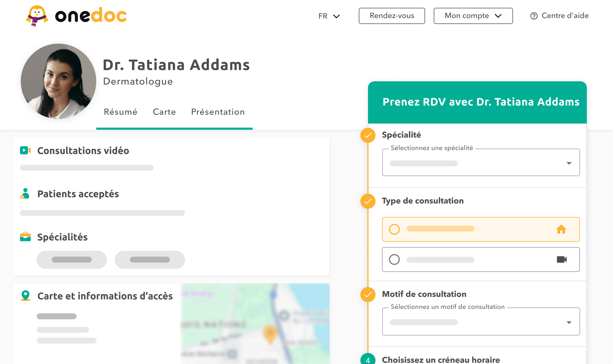Click the onedoc penguin logo
The height and width of the screenshot is (364, 613).
point(37,15)
